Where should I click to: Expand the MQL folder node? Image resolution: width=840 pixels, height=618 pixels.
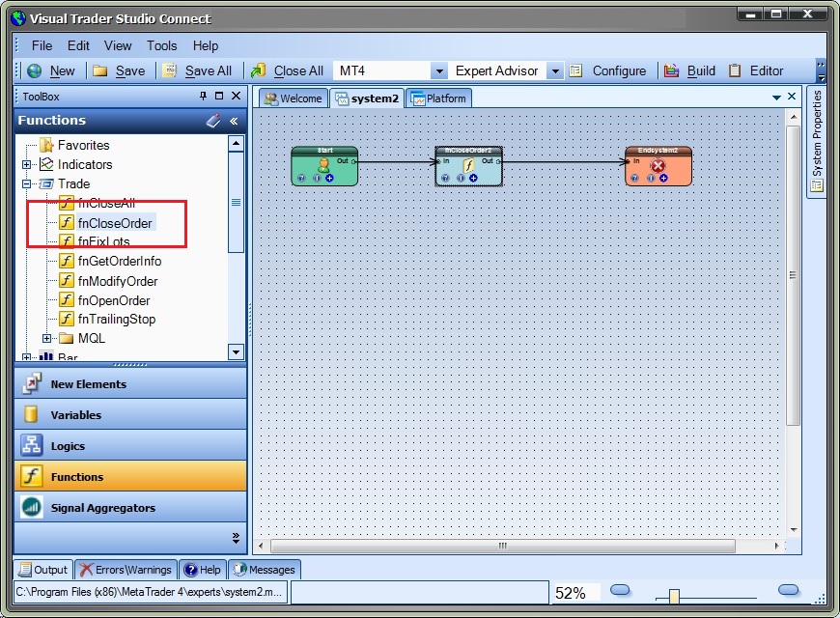[46, 338]
